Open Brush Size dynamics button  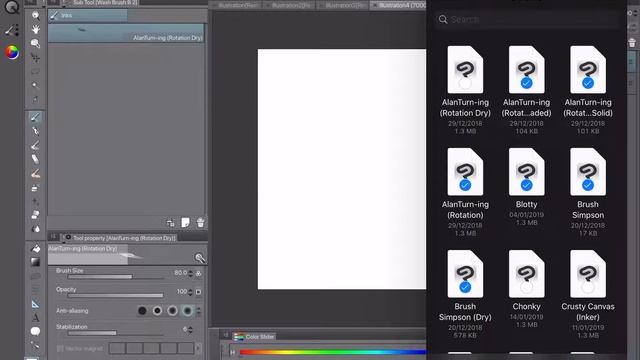pos(198,273)
